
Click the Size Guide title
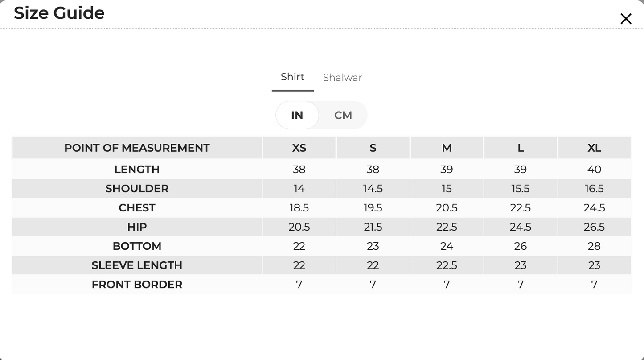59,13
